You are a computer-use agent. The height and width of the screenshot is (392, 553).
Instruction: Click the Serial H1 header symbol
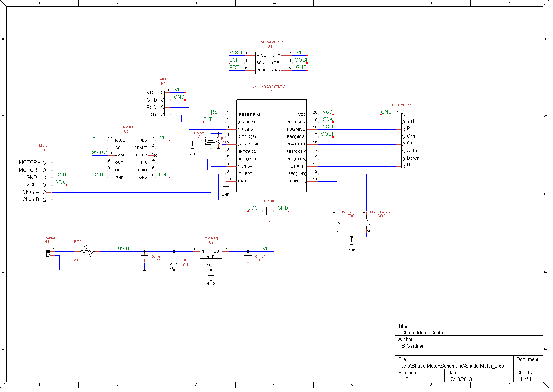click(163, 103)
